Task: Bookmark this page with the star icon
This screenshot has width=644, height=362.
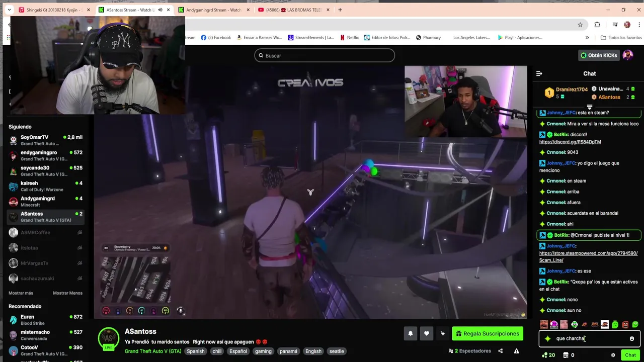Action: click(580, 25)
